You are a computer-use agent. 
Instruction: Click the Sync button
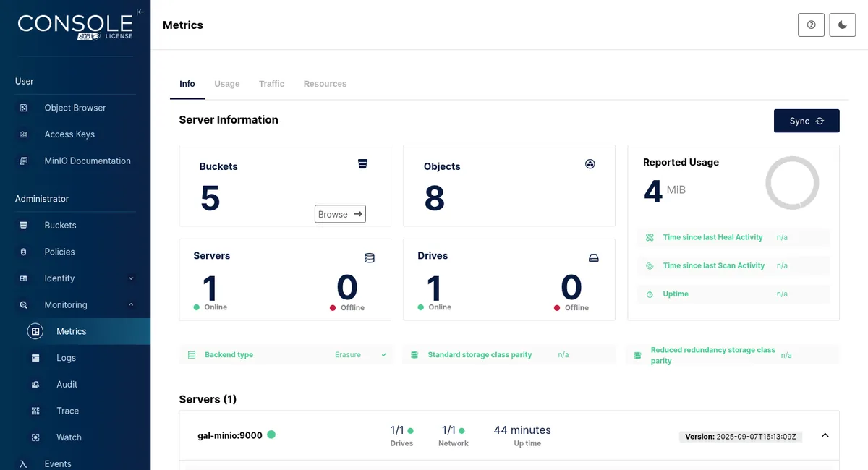807,121
